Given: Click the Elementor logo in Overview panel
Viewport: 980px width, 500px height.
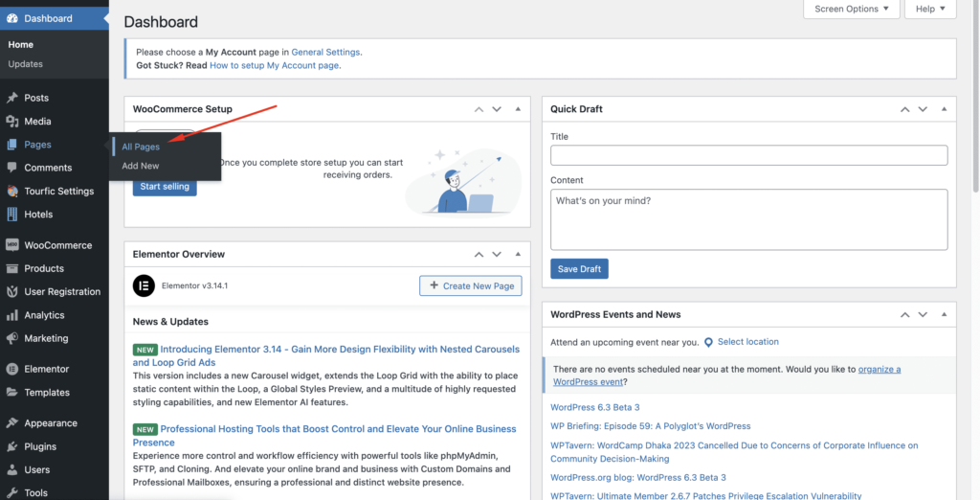Looking at the screenshot, I should coord(144,286).
